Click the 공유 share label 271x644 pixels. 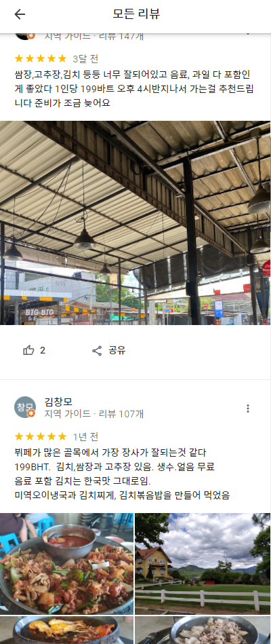tap(117, 350)
